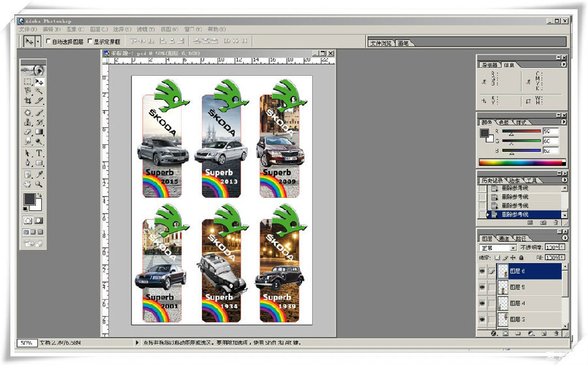This screenshot has height=365, width=588.
Task: Toggle lock image pixels brush icon
Action: pyautogui.click(x=505, y=258)
